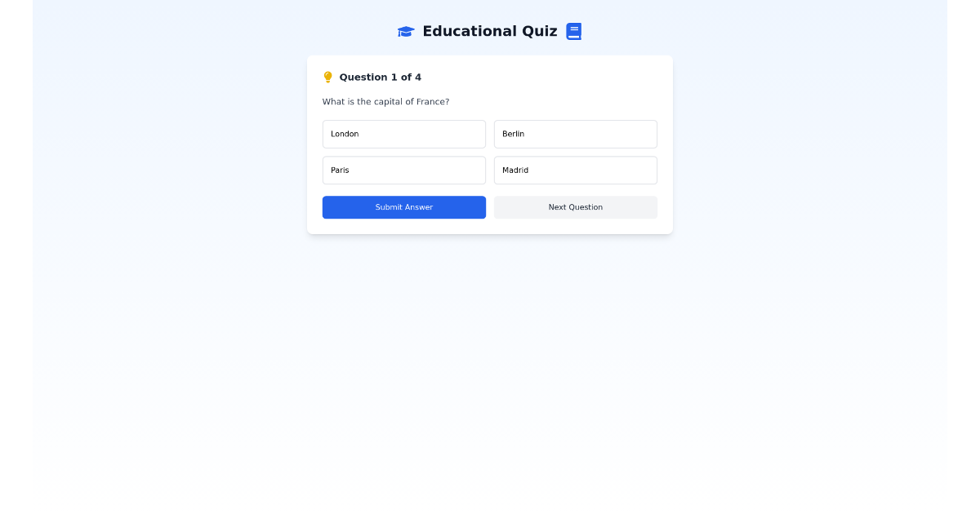
Task: Pick the answer in the top-right option box
Action: [576, 134]
